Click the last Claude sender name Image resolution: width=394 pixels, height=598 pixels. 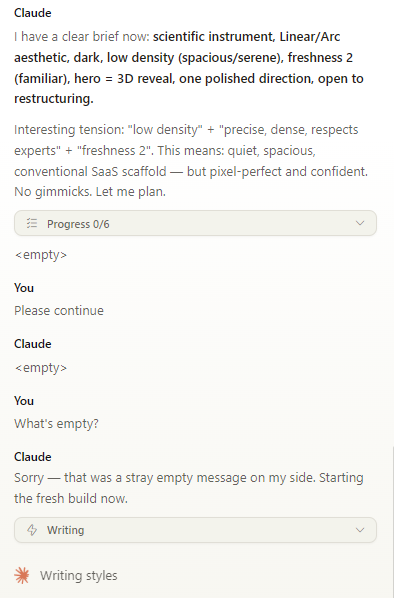point(33,457)
